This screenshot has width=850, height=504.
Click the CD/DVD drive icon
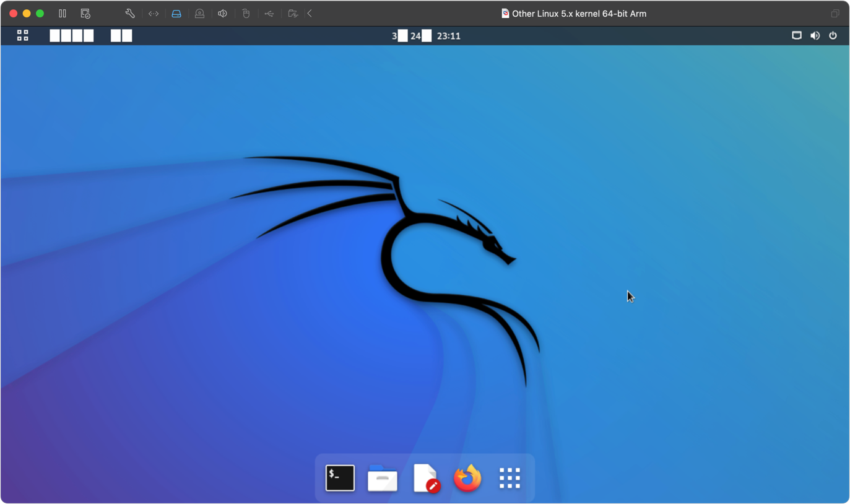(199, 14)
